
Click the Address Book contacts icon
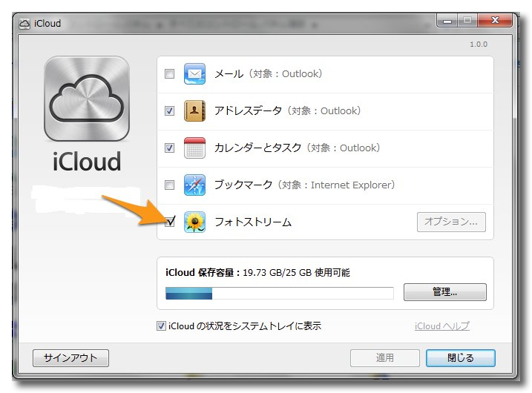click(194, 110)
